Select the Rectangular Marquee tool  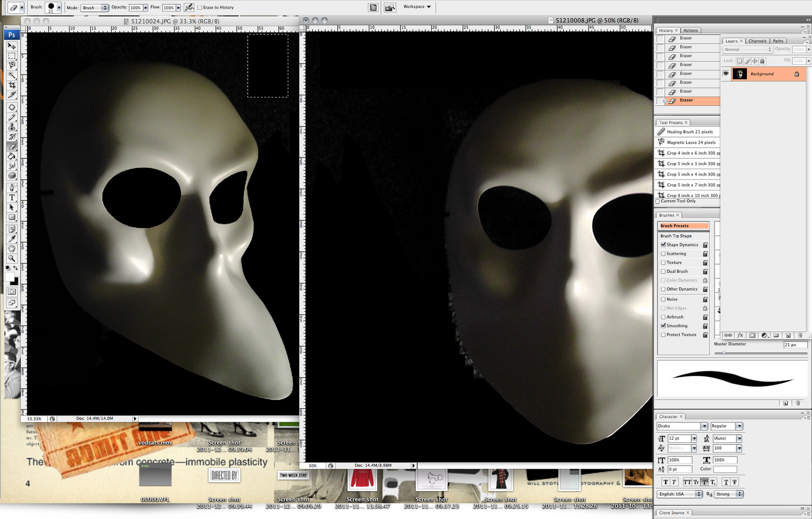pos(12,56)
